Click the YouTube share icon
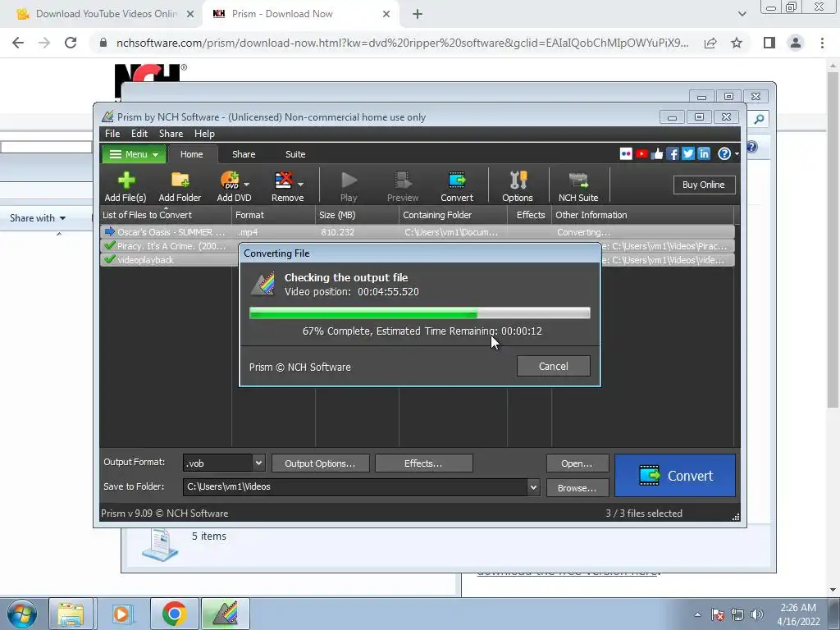Image resolution: width=840 pixels, height=630 pixels. tap(641, 154)
